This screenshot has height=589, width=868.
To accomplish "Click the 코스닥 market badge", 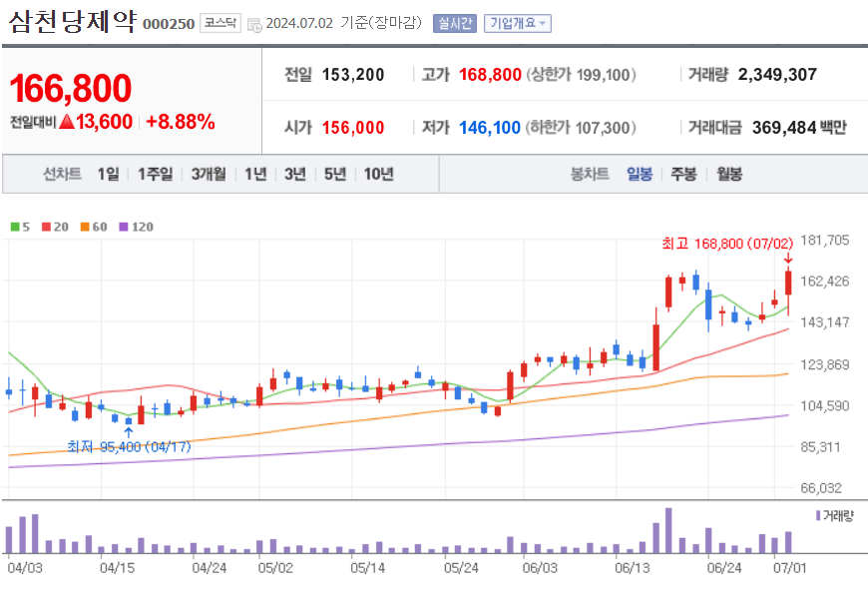I will click(x=220, y=23).
